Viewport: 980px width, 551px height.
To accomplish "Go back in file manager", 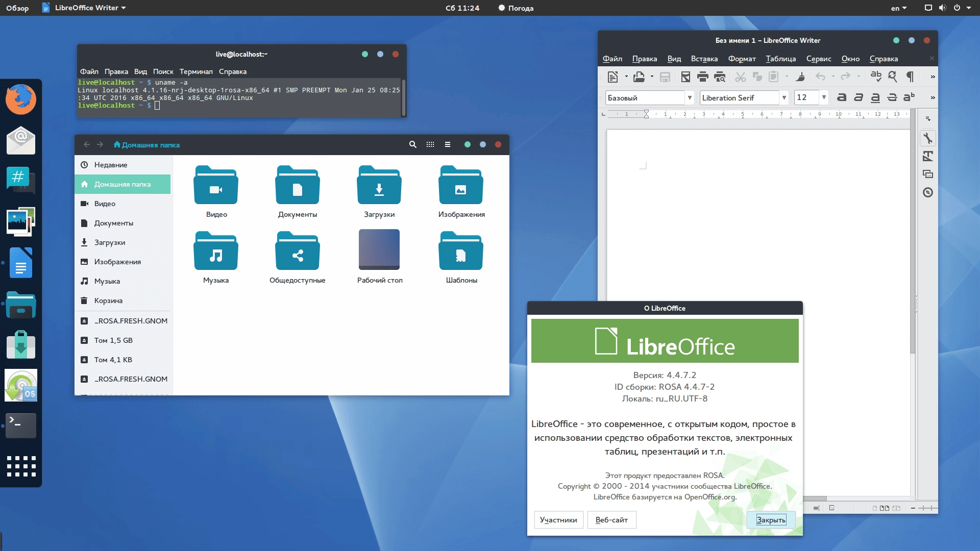I will 87,145.
